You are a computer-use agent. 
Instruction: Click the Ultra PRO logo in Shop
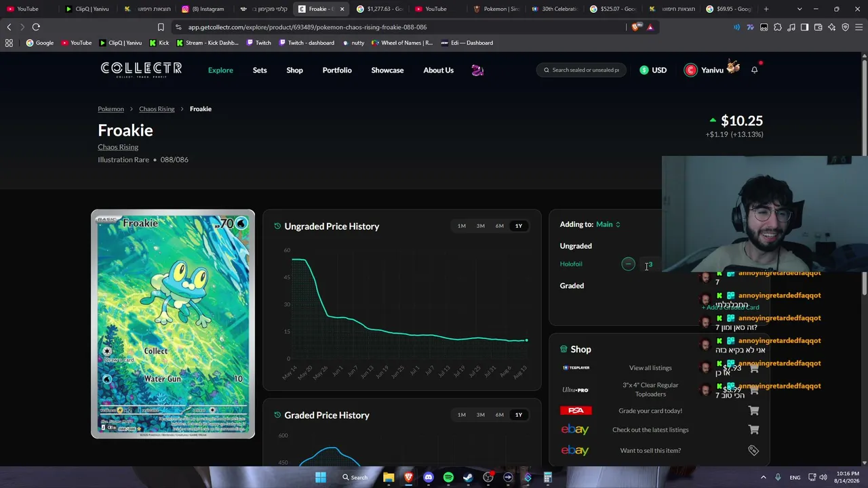pos(575,390)
